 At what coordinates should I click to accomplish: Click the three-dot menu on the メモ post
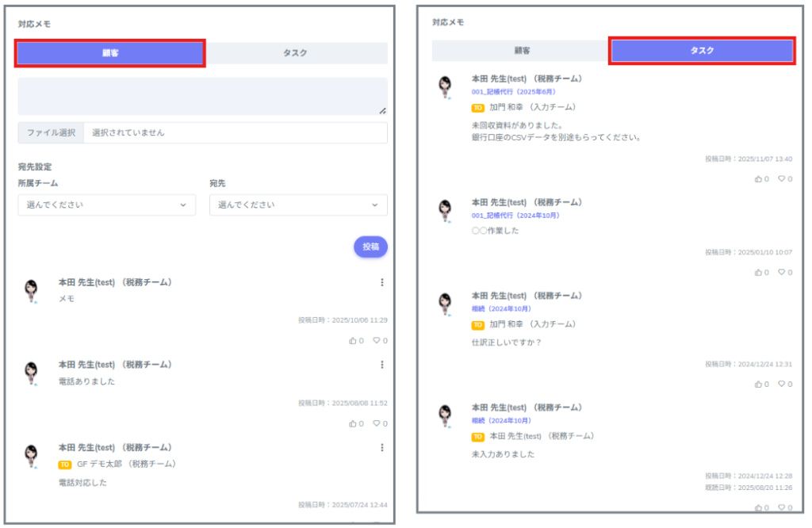click(x=382, y=282)
